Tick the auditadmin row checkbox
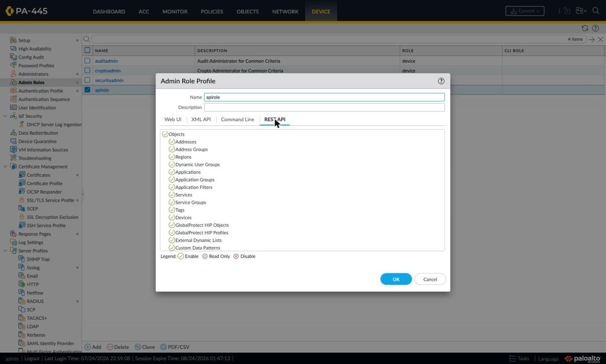Viewport: 606px width, 364px height. (x=87, y=61)
